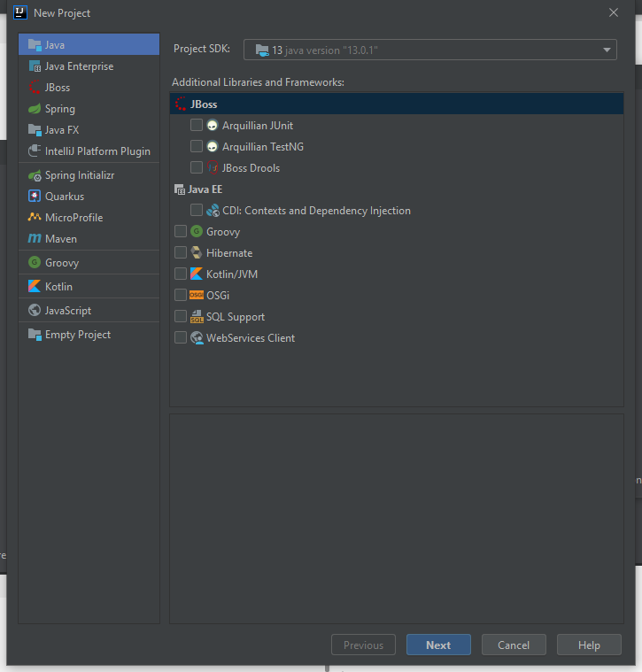Tick the Kotlin/JVM checkbox
The image size is (642, 672).
181,274
